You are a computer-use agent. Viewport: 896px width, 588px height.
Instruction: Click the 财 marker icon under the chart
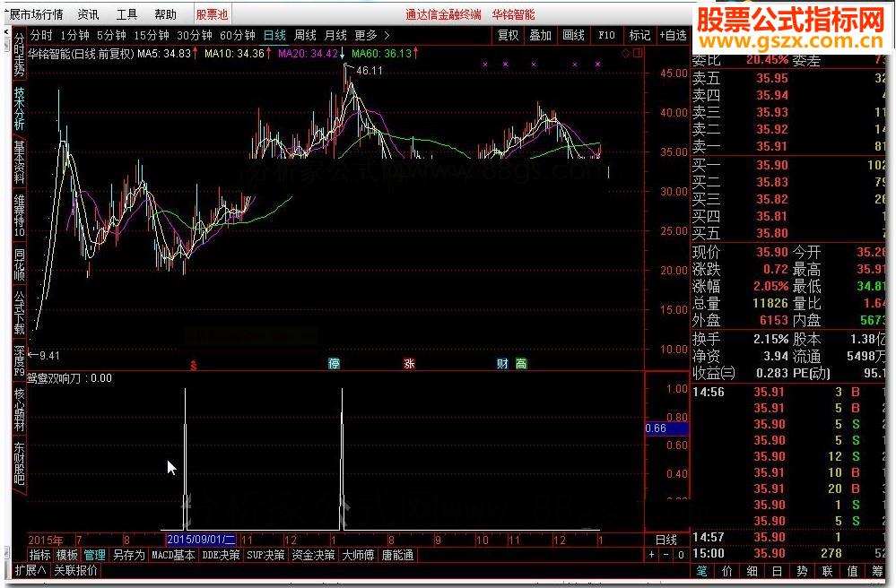[502, 364]
